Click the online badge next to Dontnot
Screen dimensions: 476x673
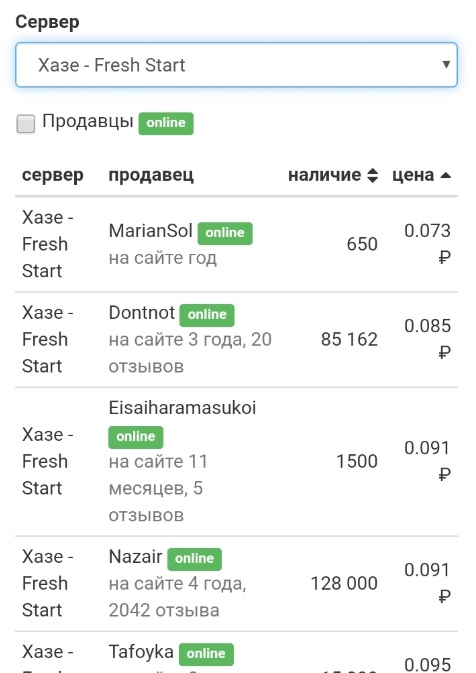(207, 315)
